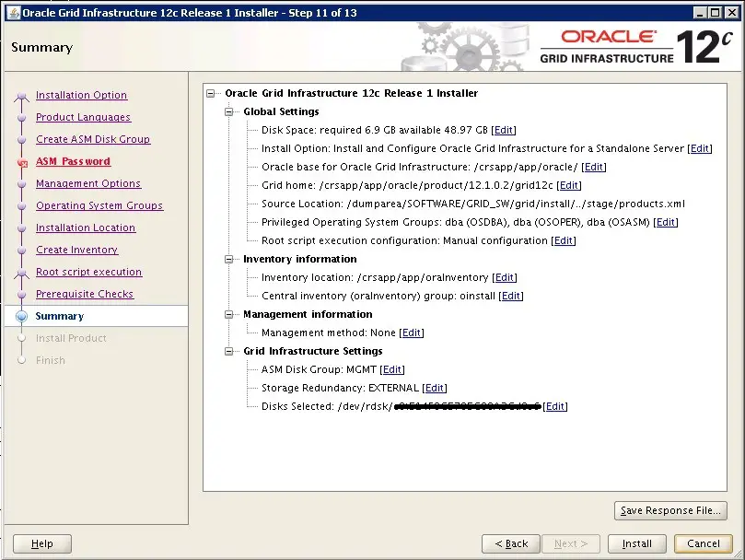Select the Source Location row in the summary tree

click(473, 204)
